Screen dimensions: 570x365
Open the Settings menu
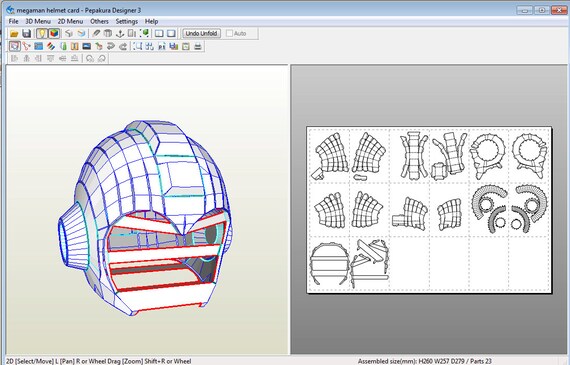coord(127,21)
